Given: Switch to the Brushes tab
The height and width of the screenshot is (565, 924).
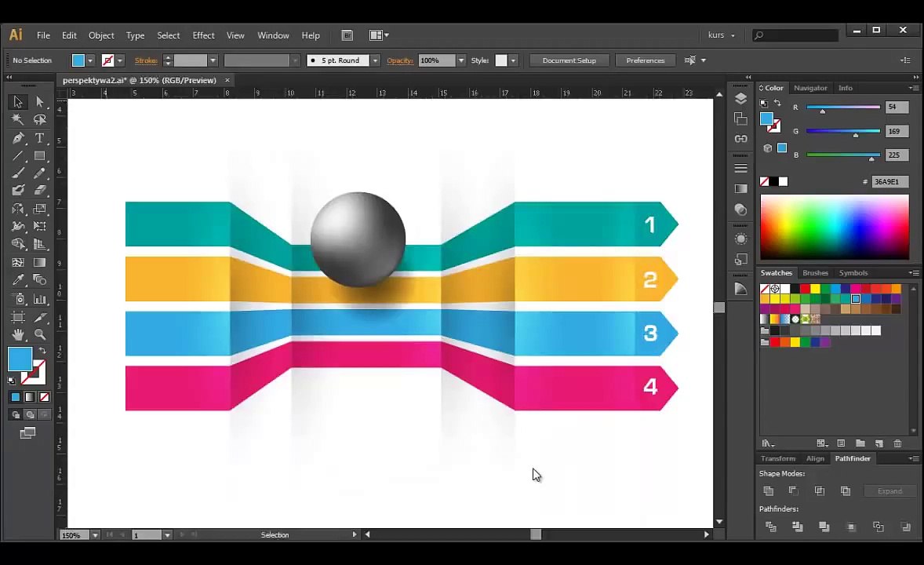Looking at the screenshot, I should pos(815,272).
